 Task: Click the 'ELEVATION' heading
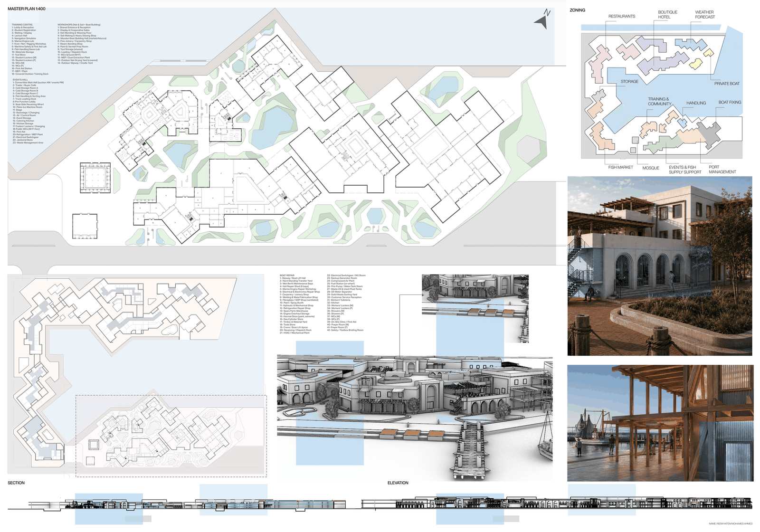point(398,483)
